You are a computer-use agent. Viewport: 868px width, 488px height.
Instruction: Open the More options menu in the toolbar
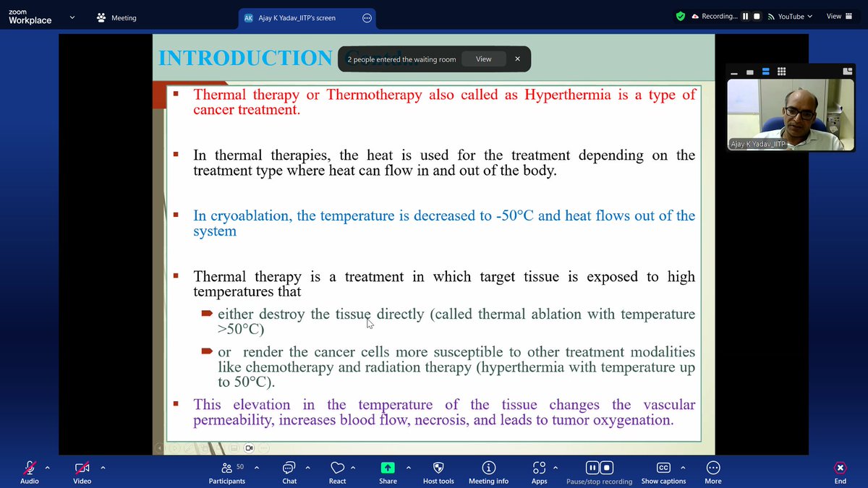(713, 472)
